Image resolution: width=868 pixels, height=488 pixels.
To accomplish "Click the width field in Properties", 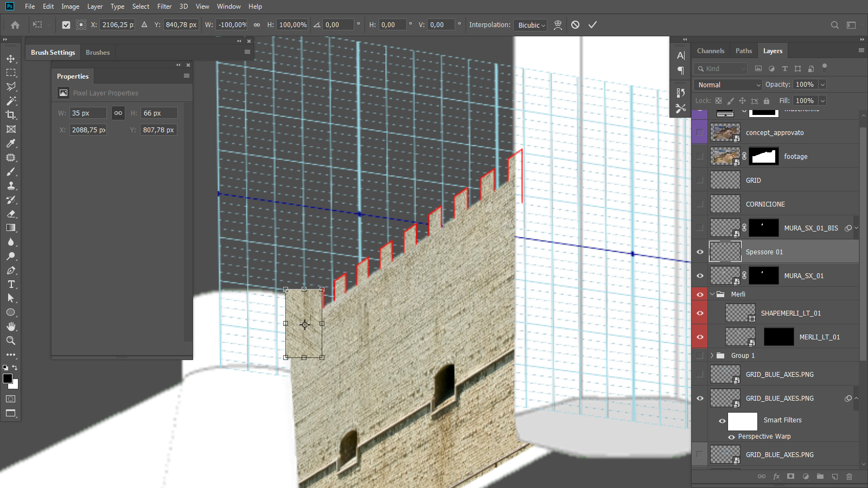I will click(x=88, y=113).
